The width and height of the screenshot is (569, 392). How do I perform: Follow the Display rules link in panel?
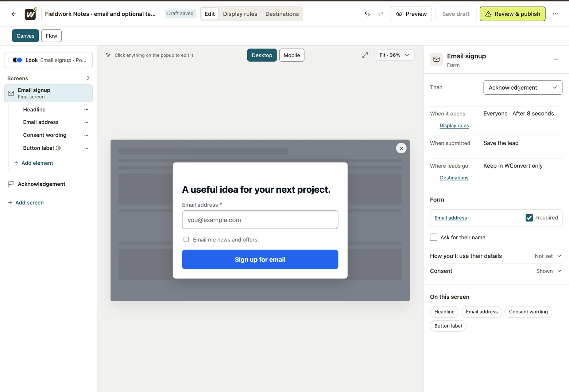pos(454,125)
